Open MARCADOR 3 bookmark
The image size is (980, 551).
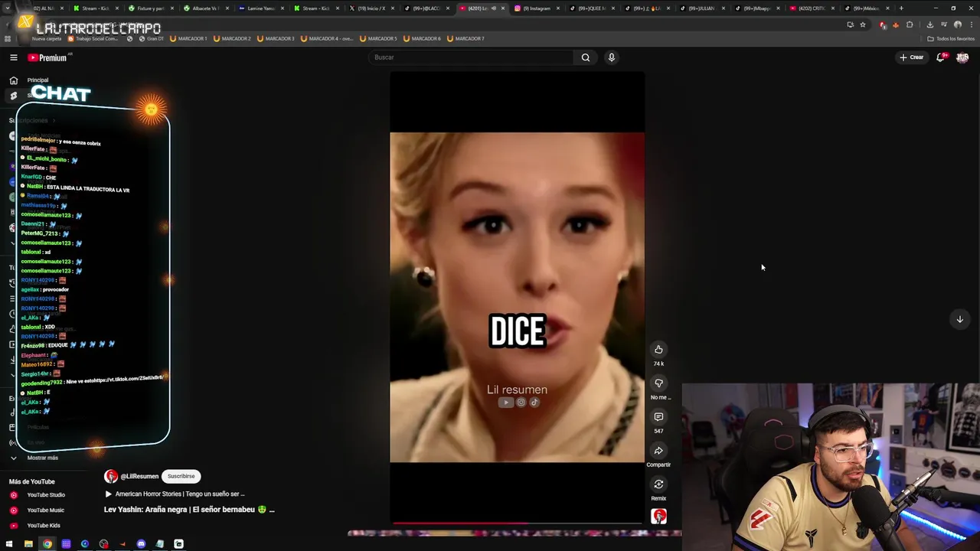(x=276, y=38)
